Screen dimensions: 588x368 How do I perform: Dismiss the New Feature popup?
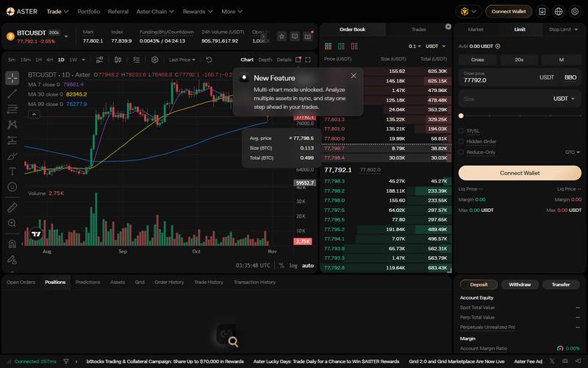(x=354, y=76)
